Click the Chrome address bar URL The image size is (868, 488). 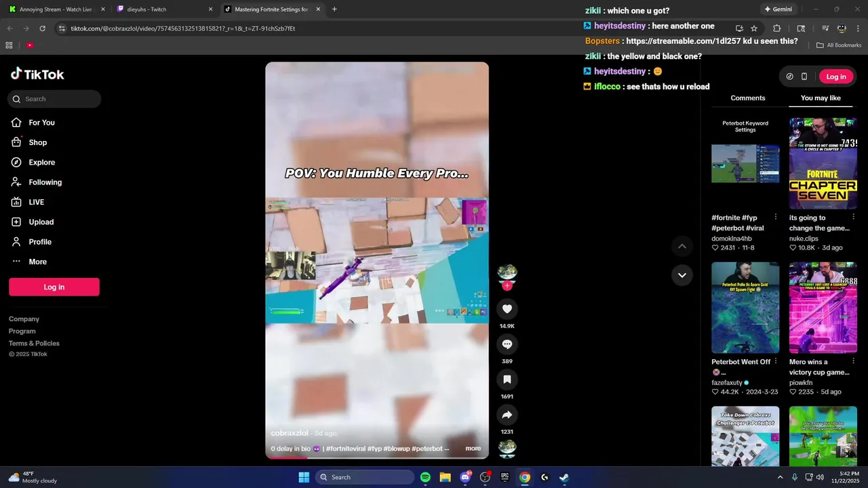[183, 28]
